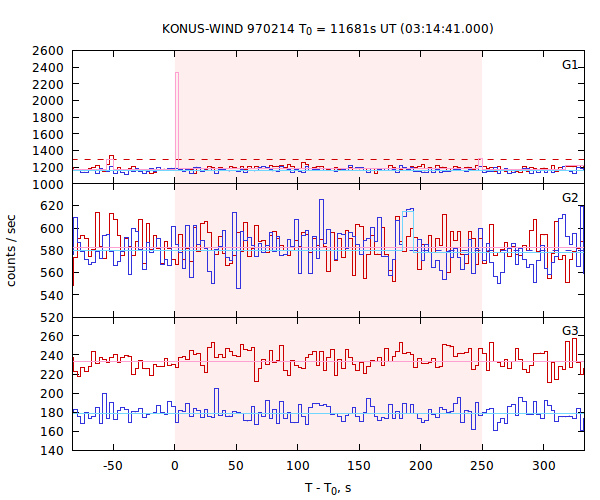600x500 pixels.
Task: Click the G3 y-axis value 260
Action: pyautogui.click(x=52, y=336)
